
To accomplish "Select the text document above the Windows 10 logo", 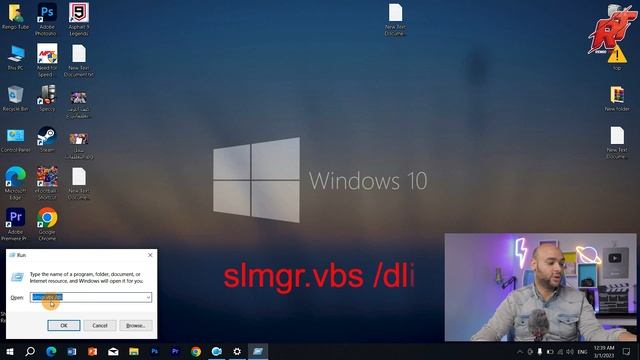I will 395,19.
